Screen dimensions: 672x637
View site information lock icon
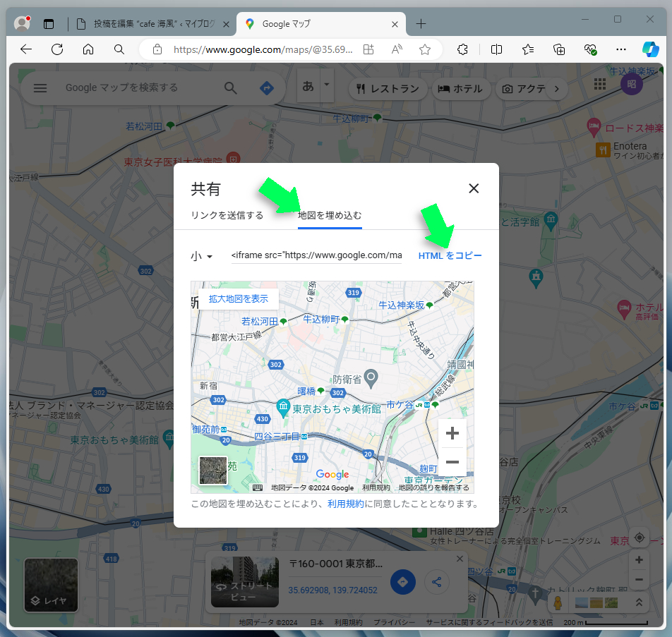[157, 49]
